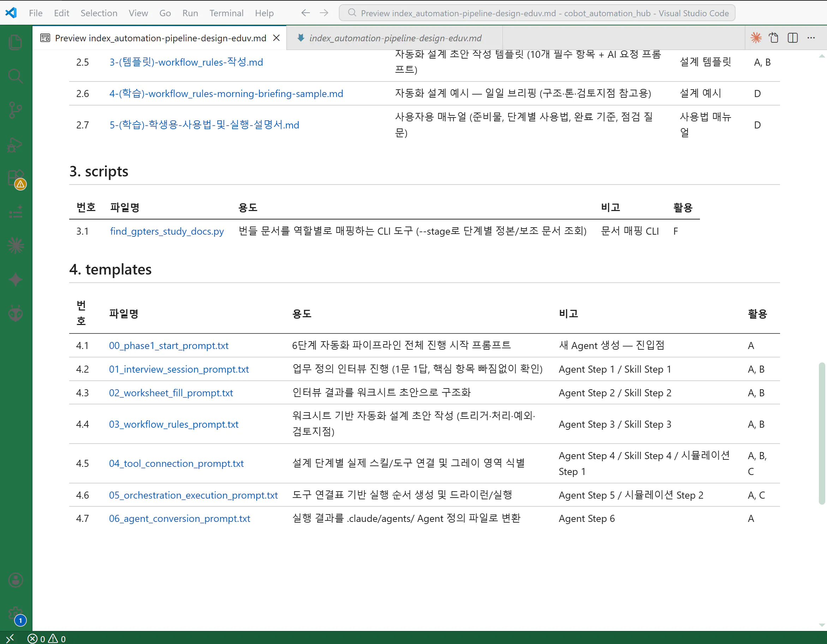Open the Explorer view in activity bar
827x644 pixels.
(x=16, y=42)
